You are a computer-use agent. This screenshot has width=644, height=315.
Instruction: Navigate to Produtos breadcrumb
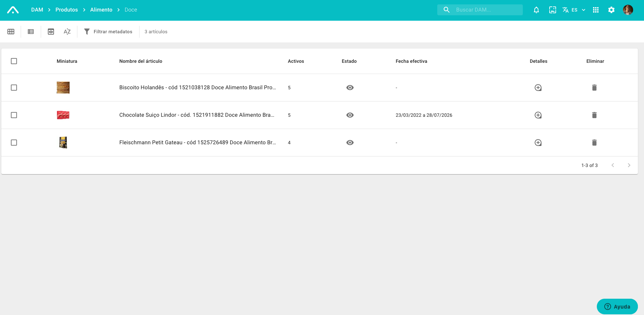coord(67,10)
